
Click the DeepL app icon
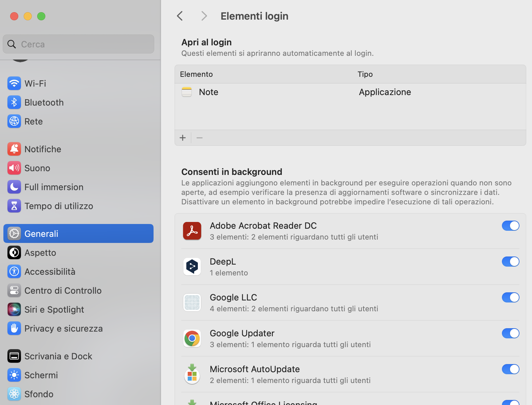tap(192, 267)
